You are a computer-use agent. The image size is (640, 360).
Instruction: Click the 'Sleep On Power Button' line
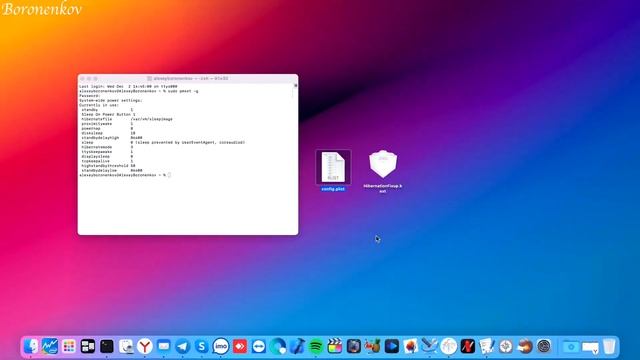[108, 114]
